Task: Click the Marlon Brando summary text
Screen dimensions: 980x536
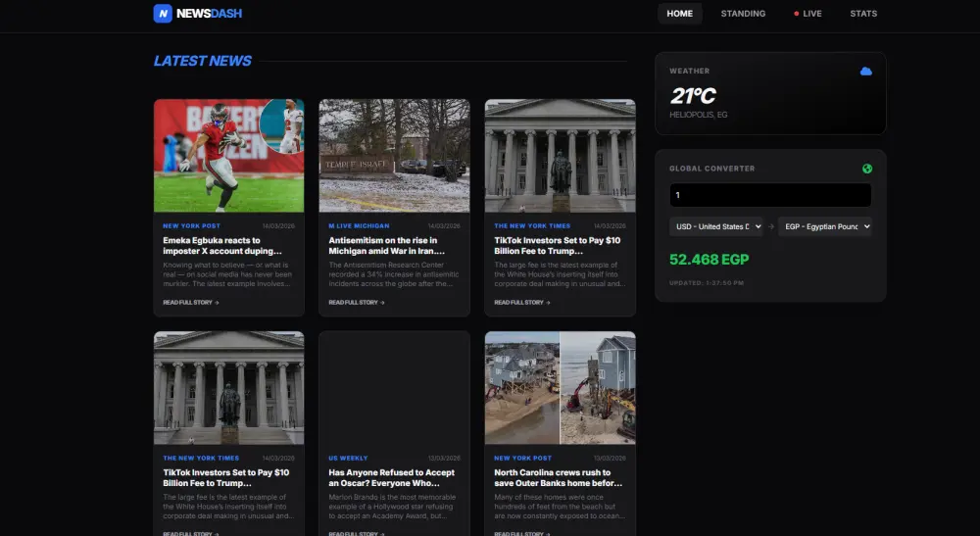Action: (392, 507)
